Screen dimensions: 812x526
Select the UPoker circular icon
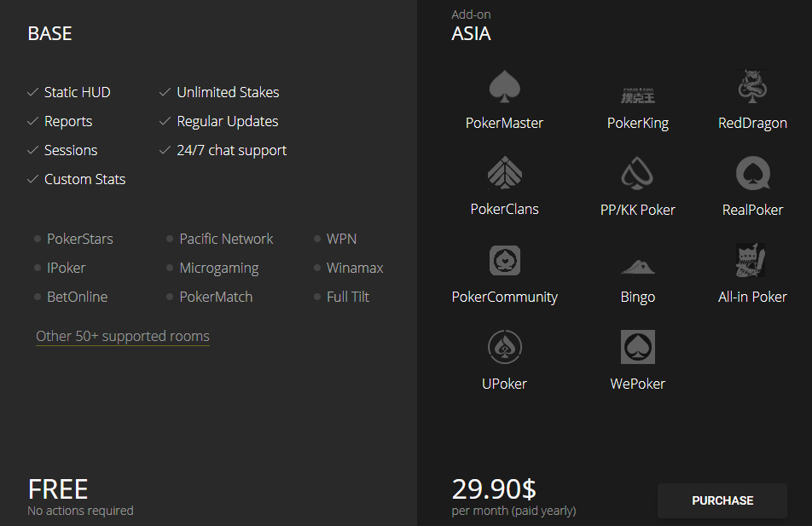[x=504, y=348]
